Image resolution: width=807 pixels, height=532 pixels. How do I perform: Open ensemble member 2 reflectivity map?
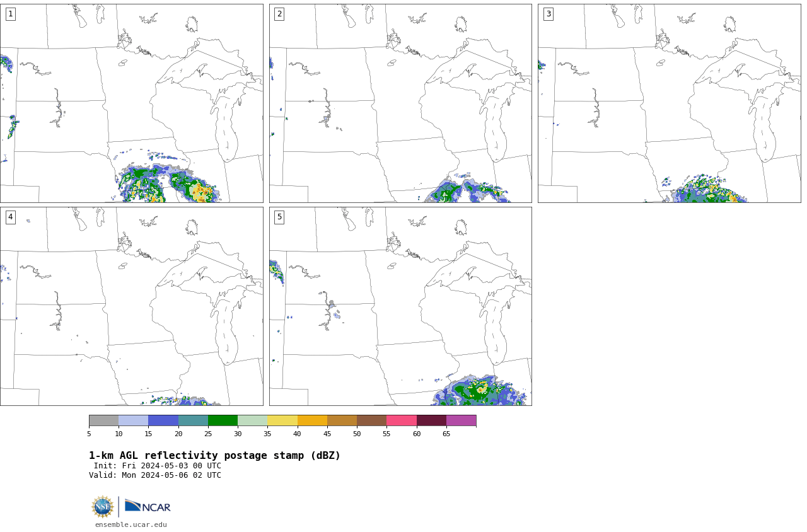point(400,103)
